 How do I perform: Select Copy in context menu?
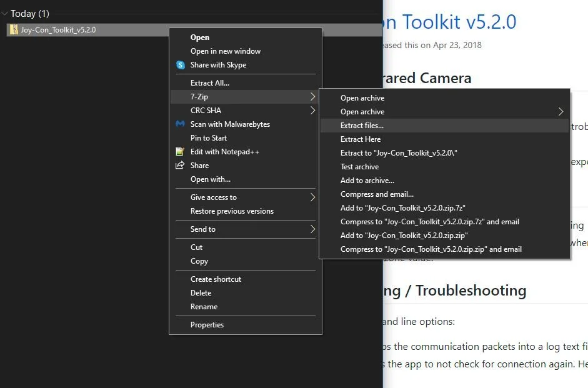246,261
